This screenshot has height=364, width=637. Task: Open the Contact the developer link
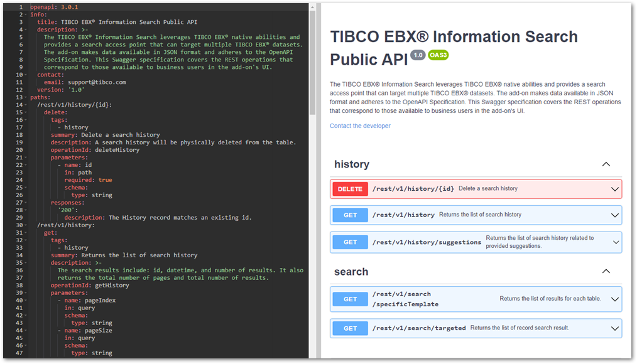click(x=360, y=126)
